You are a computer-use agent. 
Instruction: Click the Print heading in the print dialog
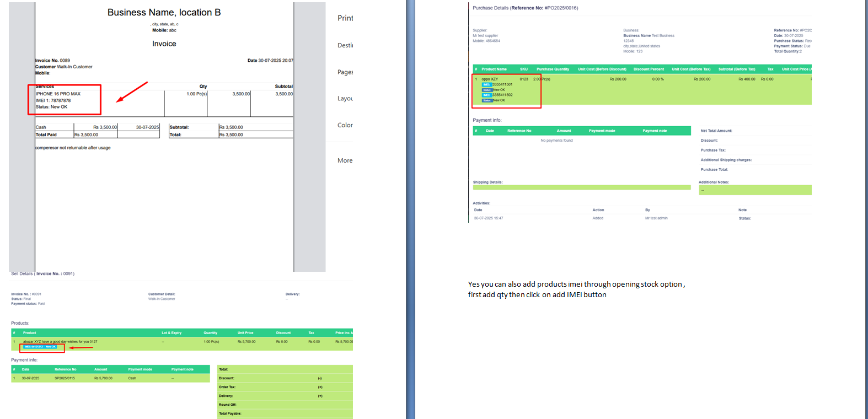pos(345,18)
